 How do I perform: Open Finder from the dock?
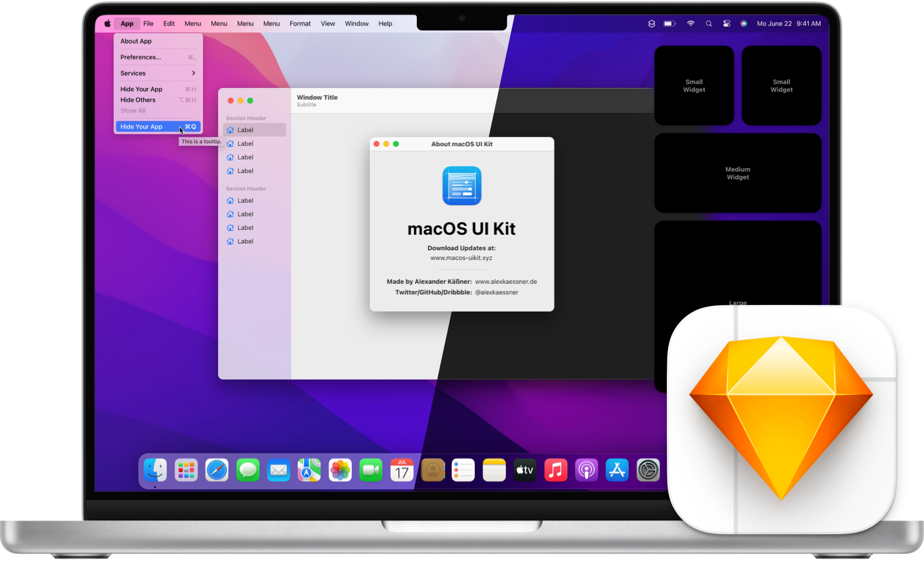155,470
